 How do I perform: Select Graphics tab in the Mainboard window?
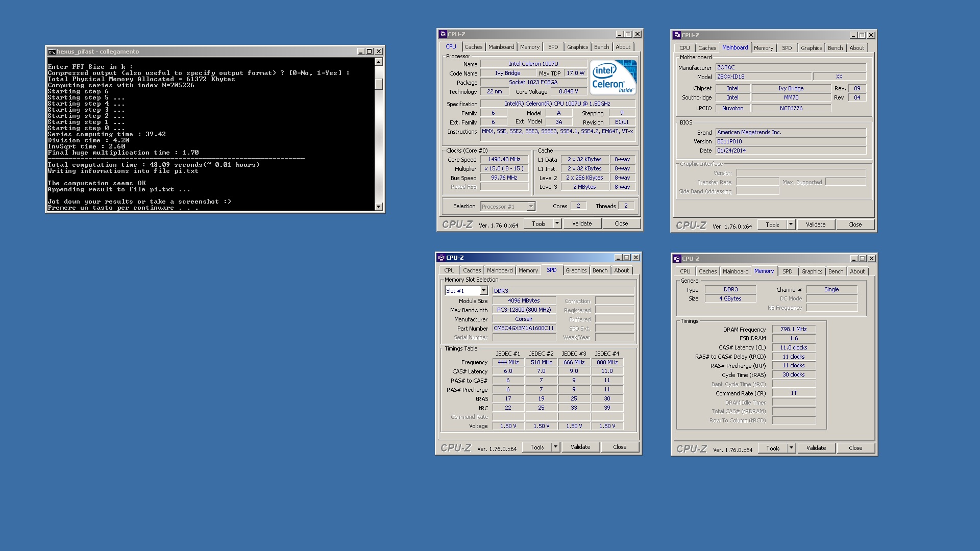click(x=811, y=48)
